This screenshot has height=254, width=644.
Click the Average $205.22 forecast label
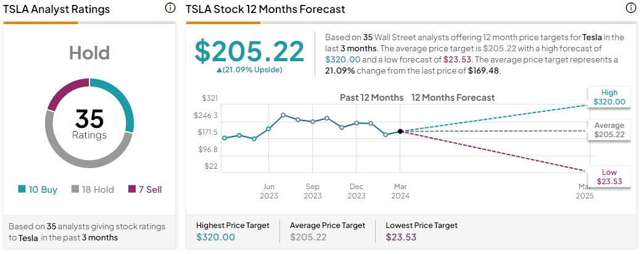pos(609,130)
